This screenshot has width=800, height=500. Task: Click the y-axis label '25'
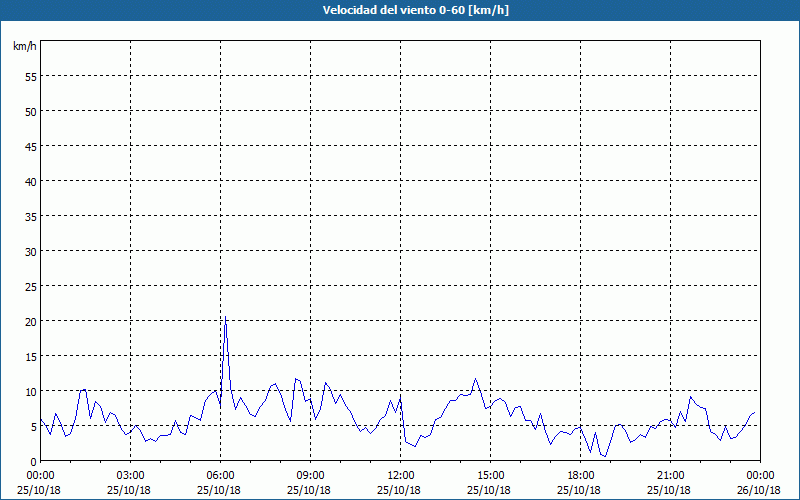(31, 287)
